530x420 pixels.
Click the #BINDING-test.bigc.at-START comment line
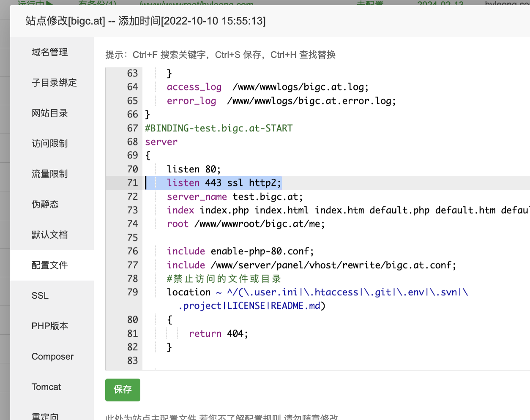pos(219,128)
